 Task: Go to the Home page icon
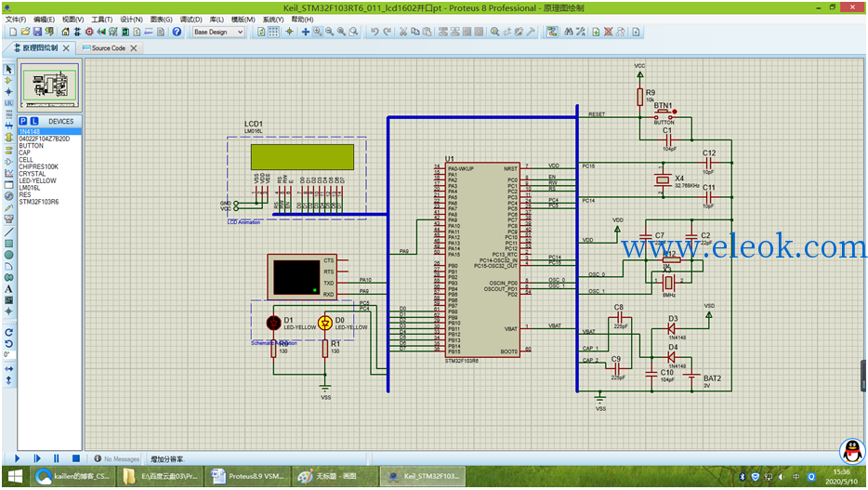pos(65,33)
